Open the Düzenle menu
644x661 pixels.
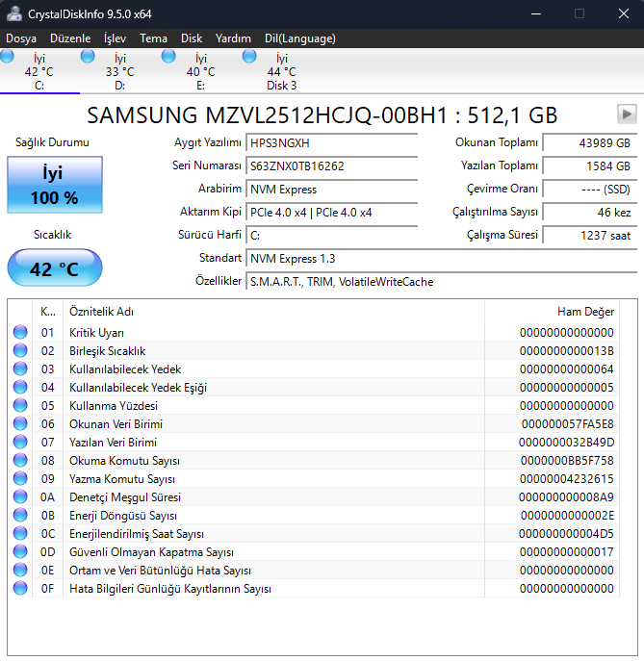pos(70,38)
